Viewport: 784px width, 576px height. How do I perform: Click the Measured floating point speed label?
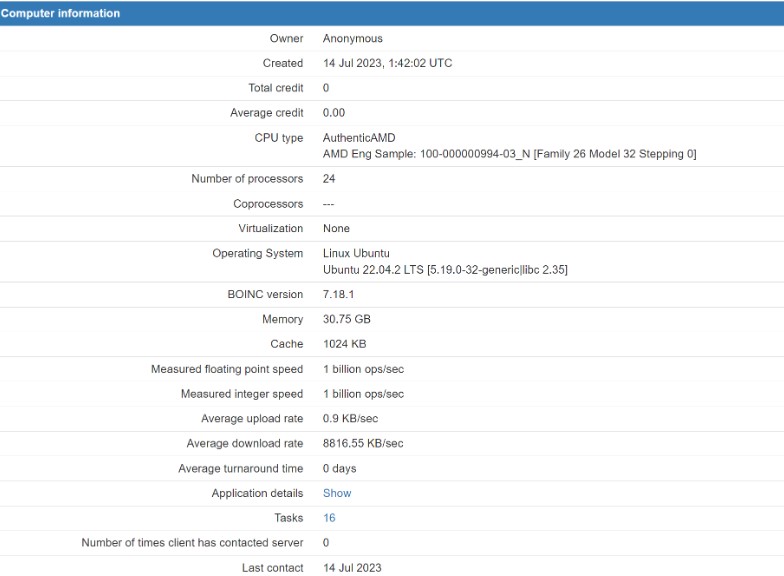point(226,369)
